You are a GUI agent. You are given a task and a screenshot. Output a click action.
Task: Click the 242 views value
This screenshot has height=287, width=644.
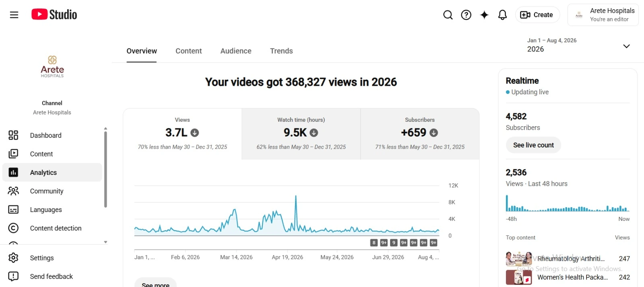coord(624,277)
